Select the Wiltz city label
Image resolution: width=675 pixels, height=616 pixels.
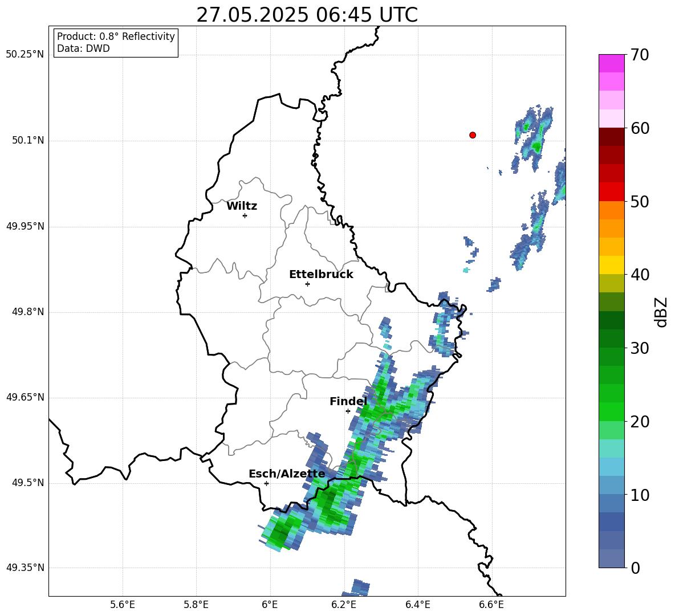[x=242, y=206]
